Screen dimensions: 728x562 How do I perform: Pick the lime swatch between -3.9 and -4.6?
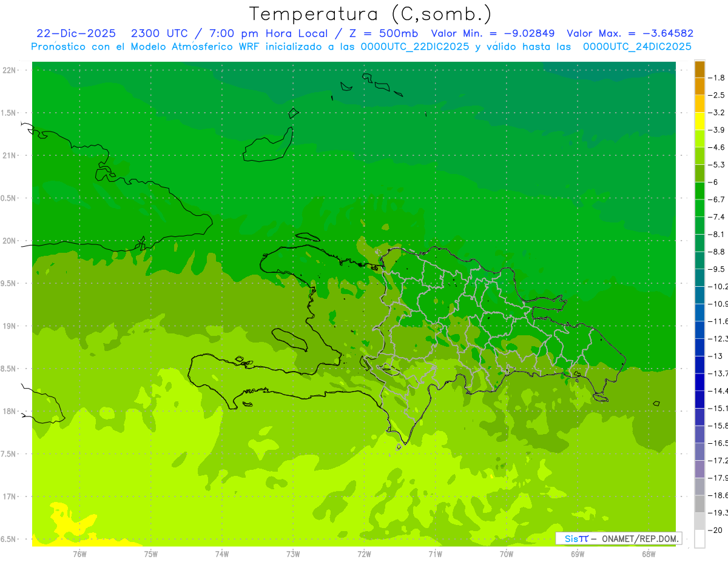(x=699, y=138)
